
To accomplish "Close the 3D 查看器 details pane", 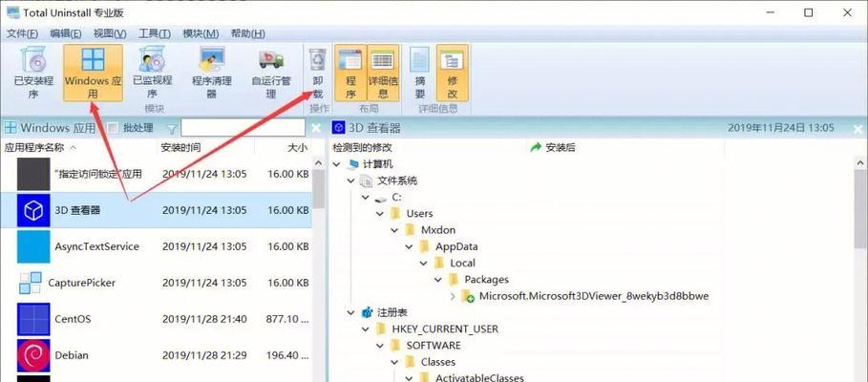I will coord(858,129).
